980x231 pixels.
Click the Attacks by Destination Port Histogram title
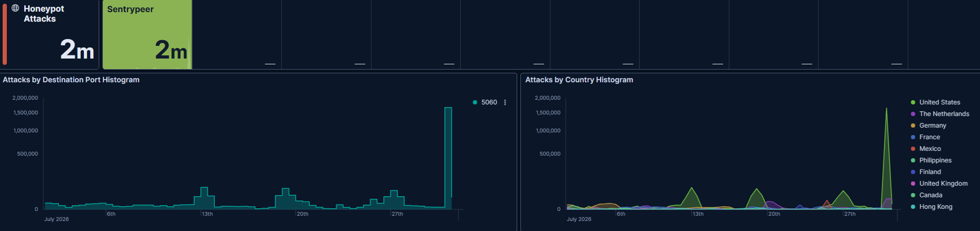71,80
